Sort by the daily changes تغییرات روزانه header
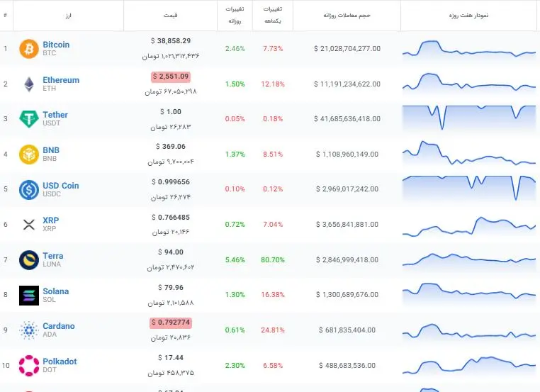 [x=235, y=15]
